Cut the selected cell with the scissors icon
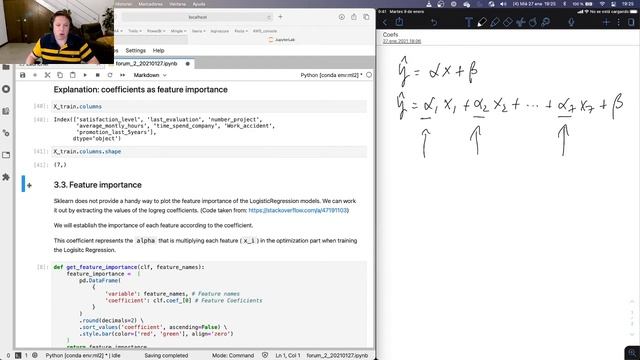This screenshot has width=640, height=360. tap(47, 75)
